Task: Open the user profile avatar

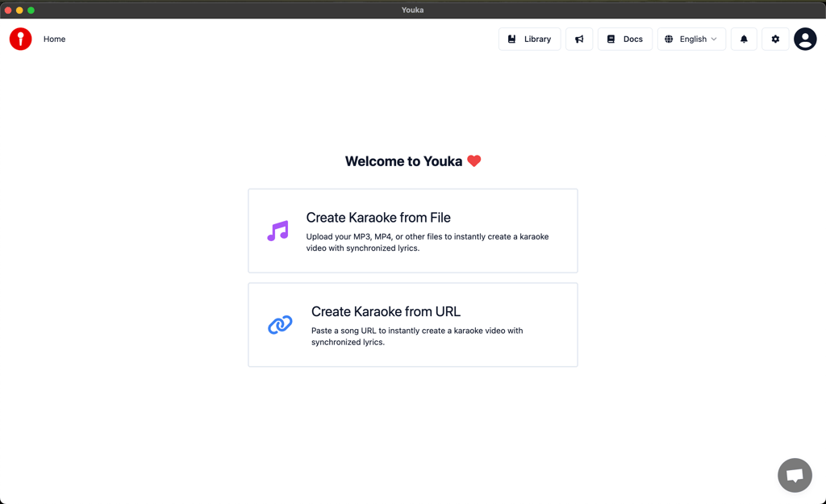Action: tap(805, 39)
